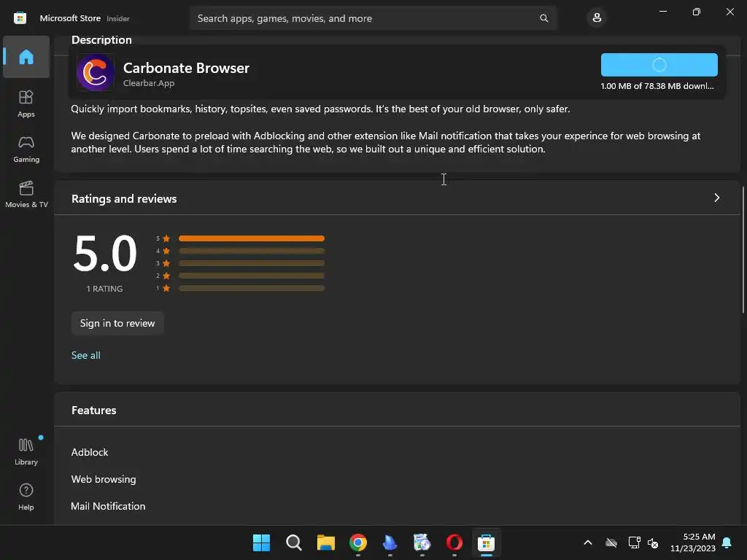Click Microsoft Store taskbar icon
This screenshot has height=560, width=747.
[x=487, y=542]
